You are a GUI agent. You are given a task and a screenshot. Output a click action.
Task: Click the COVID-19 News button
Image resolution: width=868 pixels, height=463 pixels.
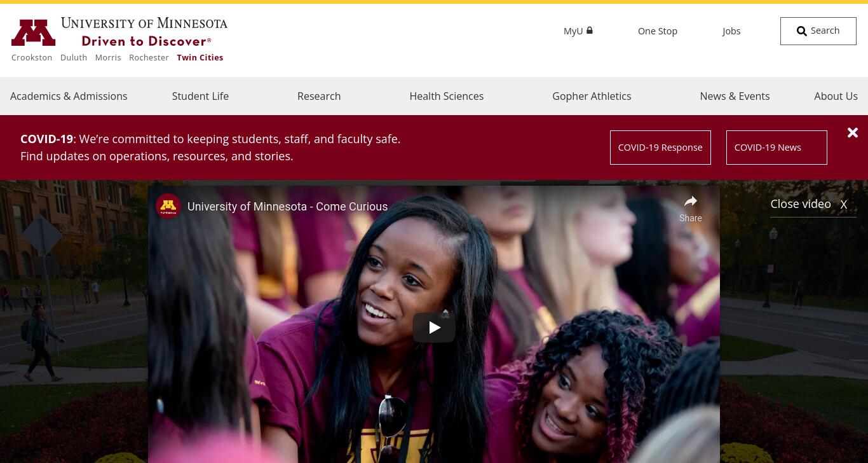tap(776, 148)
